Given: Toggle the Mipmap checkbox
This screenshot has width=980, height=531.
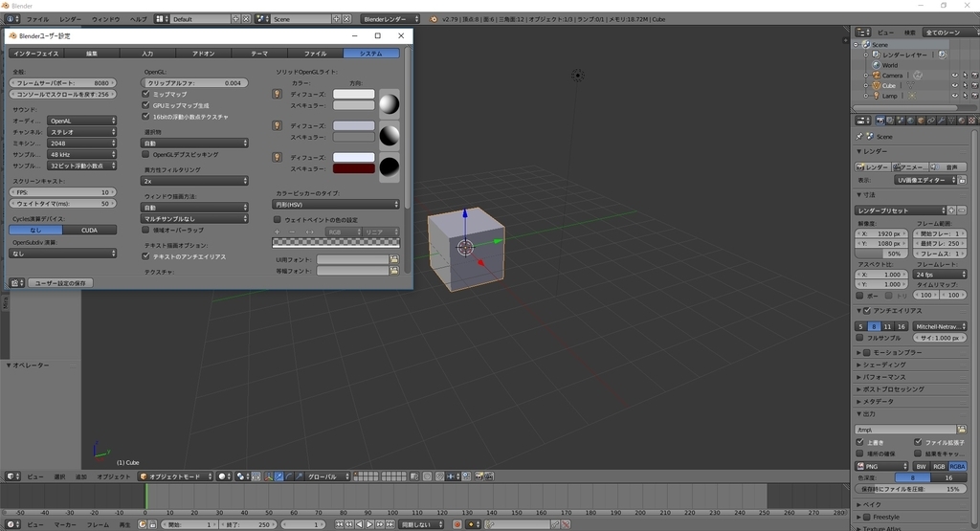Looking at the screenshot, I should tap(145, 94).
